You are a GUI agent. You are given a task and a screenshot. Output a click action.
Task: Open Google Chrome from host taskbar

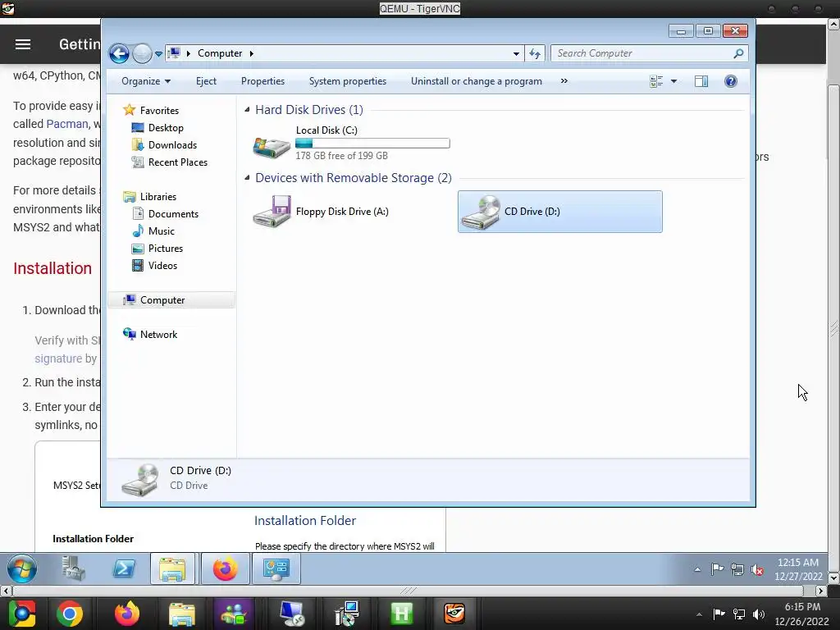point(71,614)
